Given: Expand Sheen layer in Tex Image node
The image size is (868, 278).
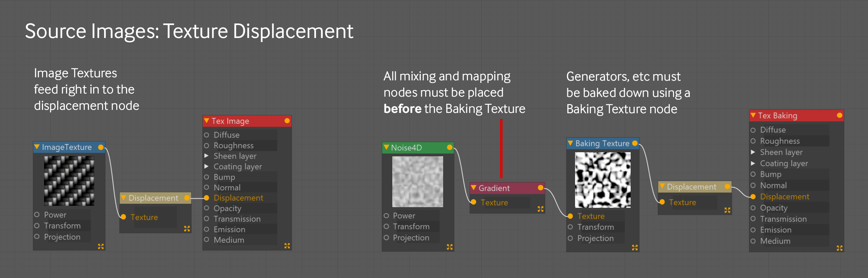Looking at the screenshot, I should 206,156.
